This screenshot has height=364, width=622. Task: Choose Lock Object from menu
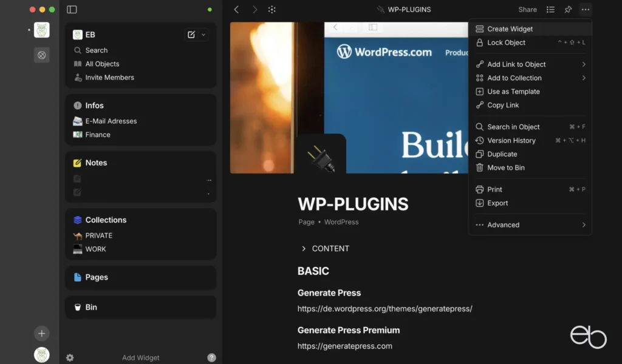[530, 42]
